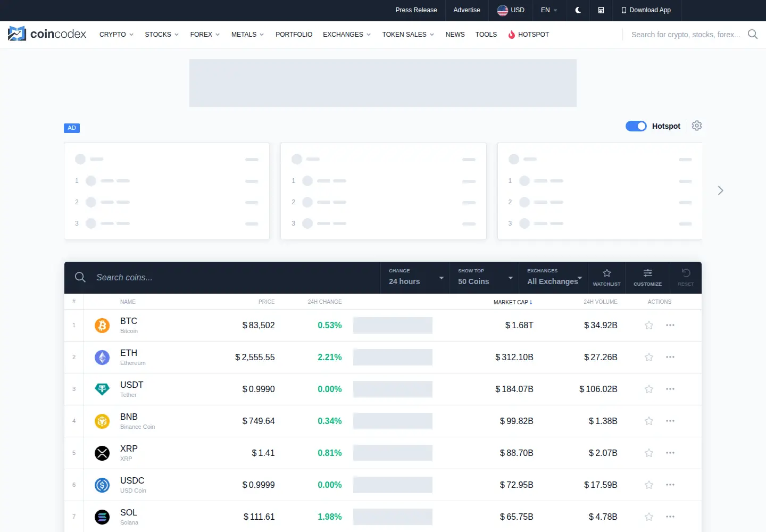Add USDT to watchlist with star

click(649, 389)
